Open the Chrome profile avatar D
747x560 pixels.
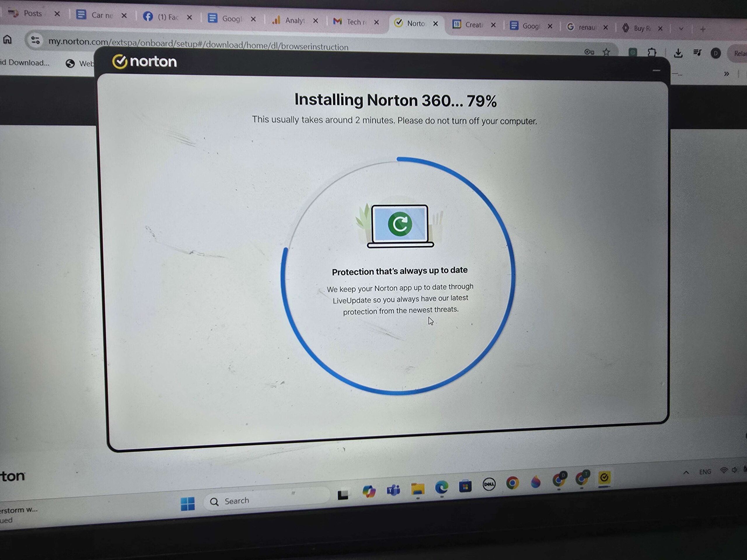pyautogui.click(x=715, y=53)
